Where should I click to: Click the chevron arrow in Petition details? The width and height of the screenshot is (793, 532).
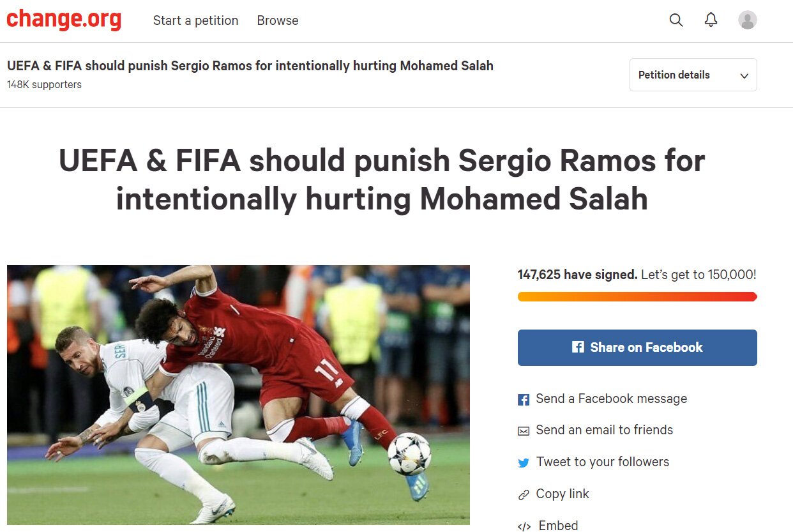tap(744, 75)
